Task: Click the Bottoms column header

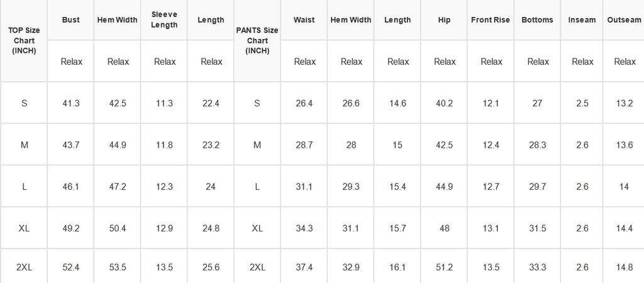Action: click(537, 19)
